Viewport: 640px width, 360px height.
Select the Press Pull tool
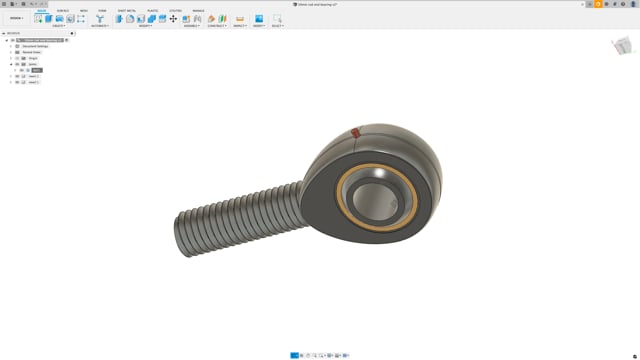point(119,19)
